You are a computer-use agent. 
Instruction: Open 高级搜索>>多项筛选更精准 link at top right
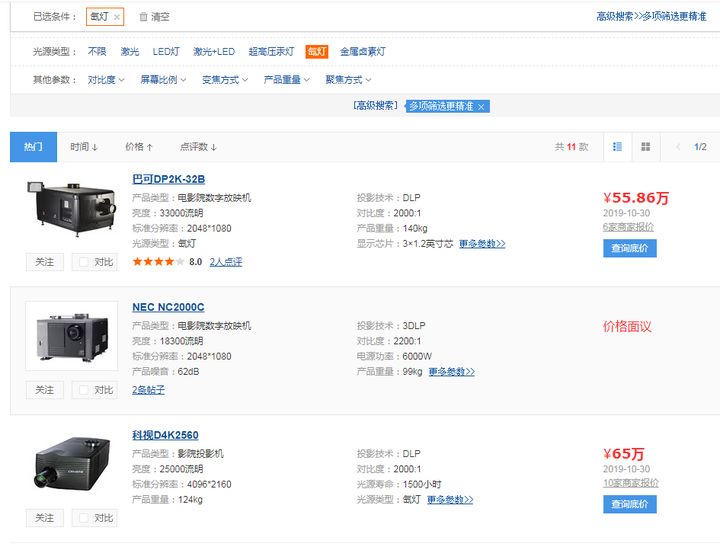[651, 17]
